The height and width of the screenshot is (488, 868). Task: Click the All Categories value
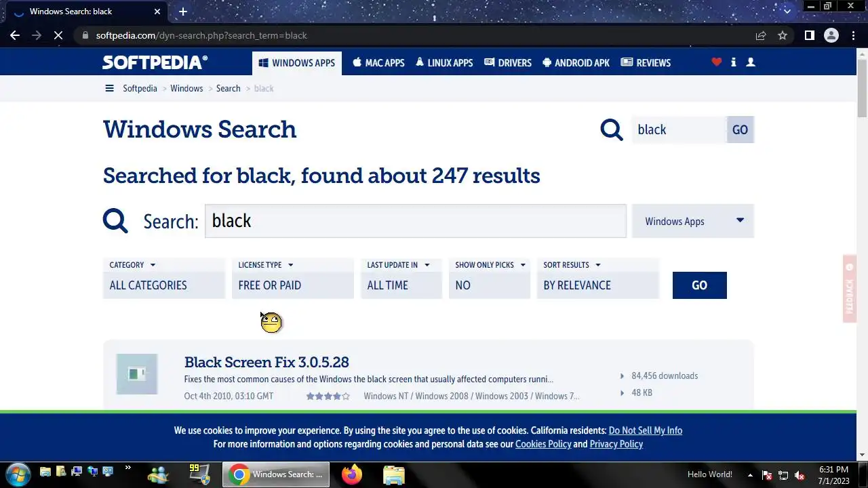(x=163, y=285)
